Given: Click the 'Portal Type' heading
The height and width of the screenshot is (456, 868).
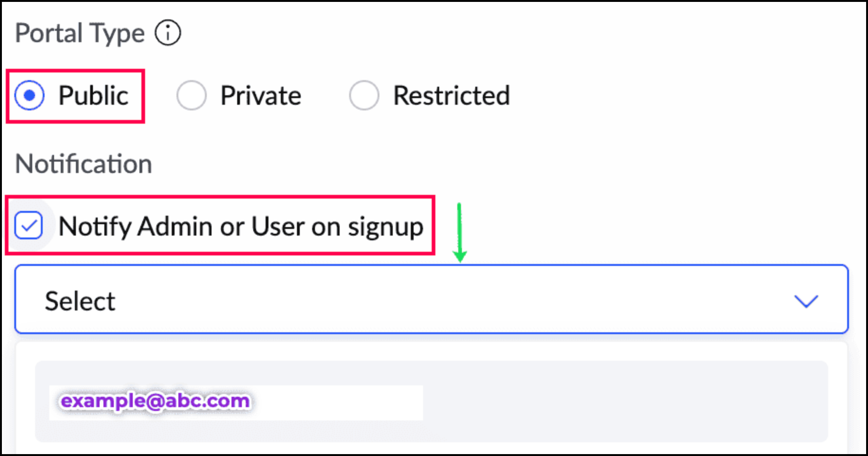Looking at the screenshot, I should click(x=80, y=33).
